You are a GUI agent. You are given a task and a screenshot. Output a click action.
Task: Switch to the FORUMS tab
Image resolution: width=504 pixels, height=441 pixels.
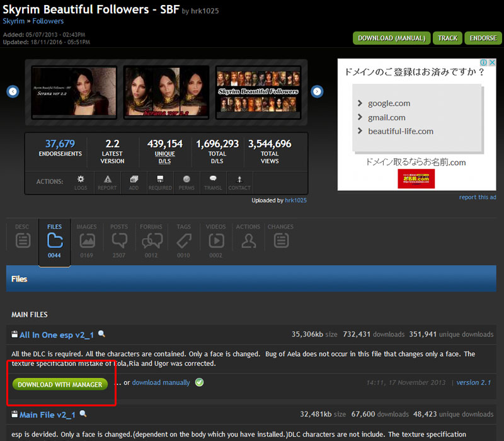coord(151,241)
